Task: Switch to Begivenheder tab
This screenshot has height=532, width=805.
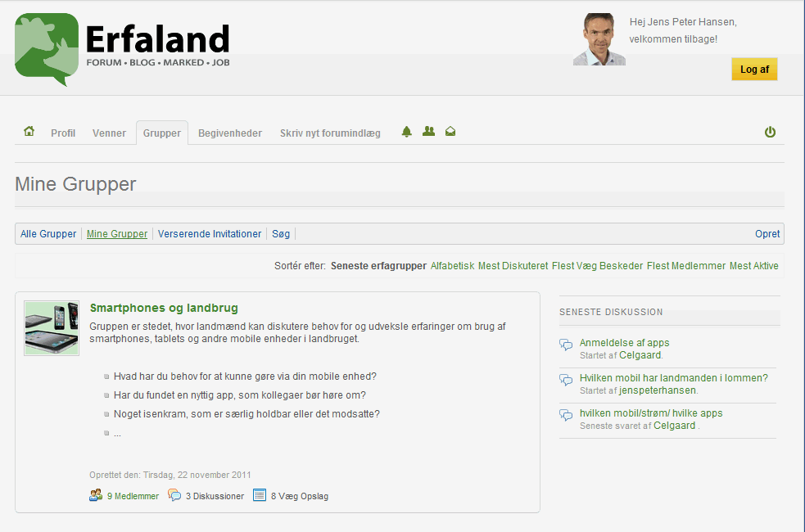Action: 230,133
